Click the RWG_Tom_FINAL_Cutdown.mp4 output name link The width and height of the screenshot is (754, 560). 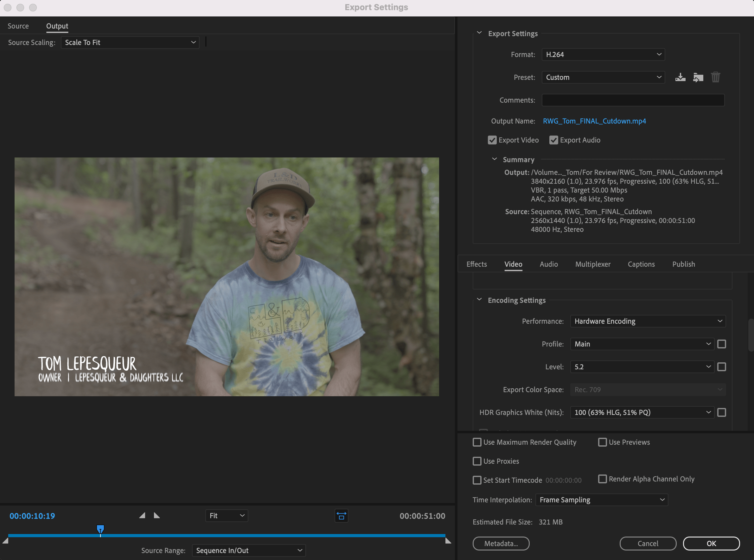tap(594, 121)
